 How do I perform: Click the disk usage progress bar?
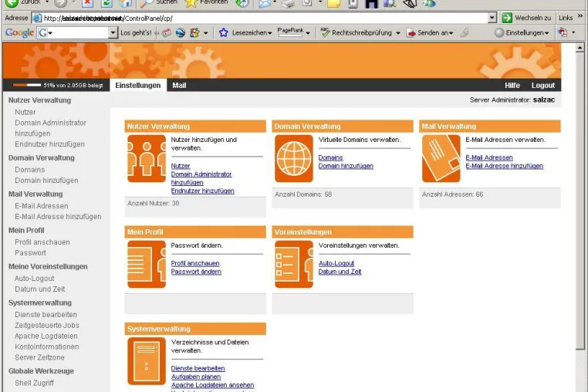tap(27, 85)
